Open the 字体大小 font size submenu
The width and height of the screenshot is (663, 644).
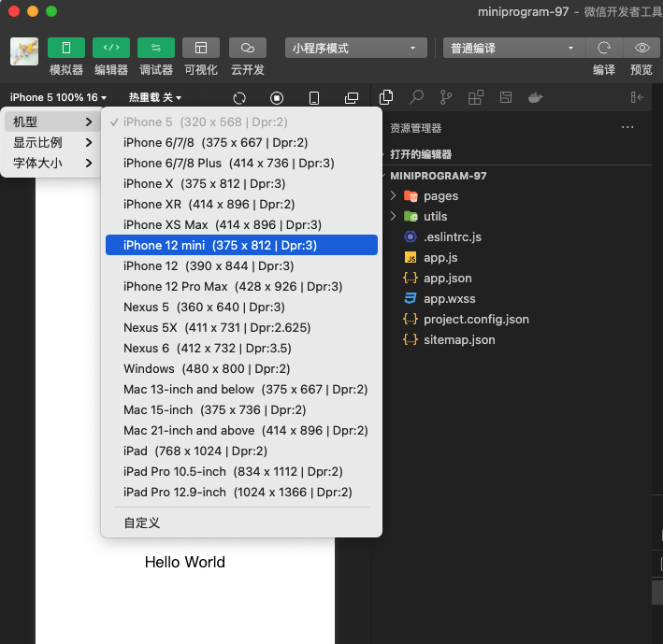click(52, 163)
